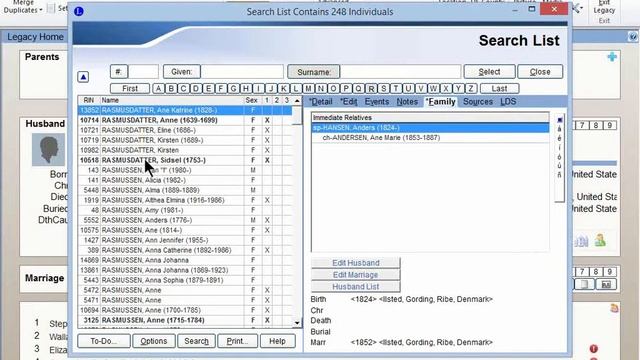The width and height of the screenshot is (640, 360).
Task: Jump to First entry in the list
Action: 130,89
